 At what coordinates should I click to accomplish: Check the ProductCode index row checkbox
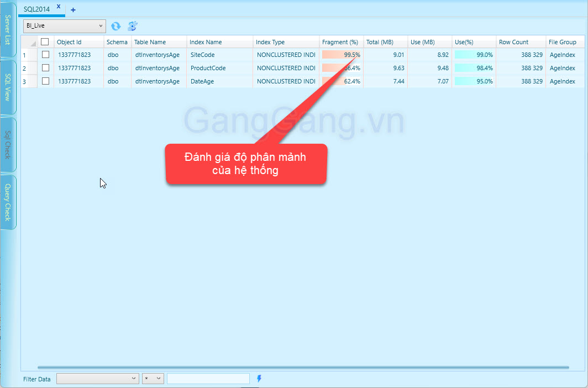click(x=45, y=68)
